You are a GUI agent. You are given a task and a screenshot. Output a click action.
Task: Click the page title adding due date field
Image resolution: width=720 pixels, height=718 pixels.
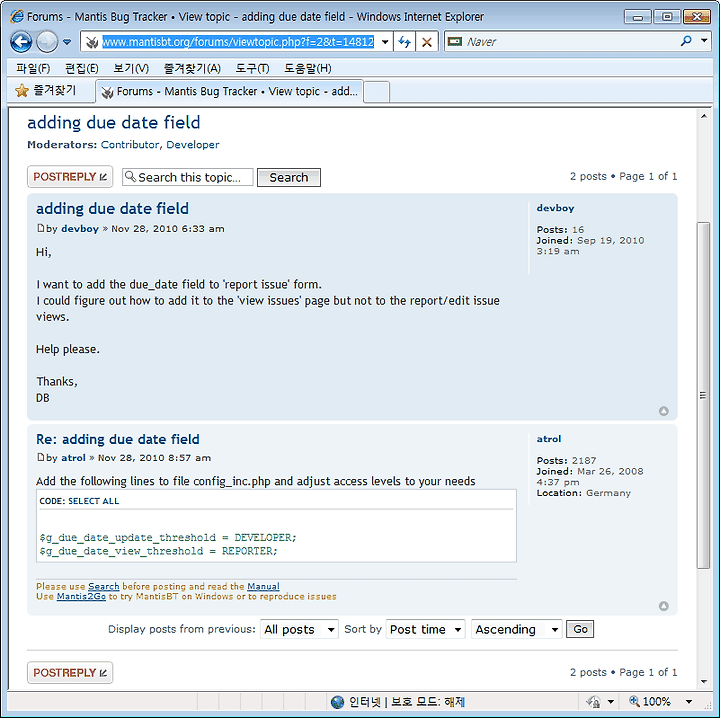tap(114, 123)
